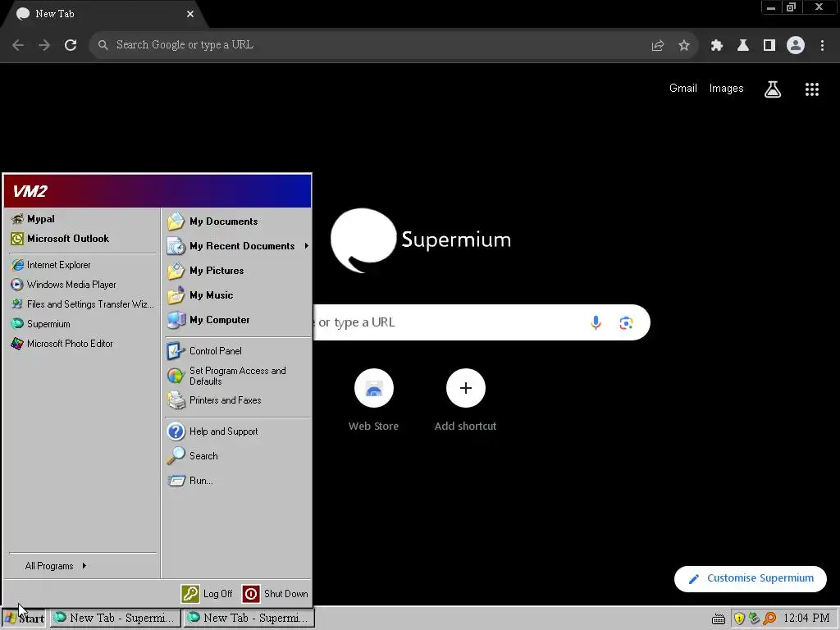
Task: Click the security shield tray icon
Action: point(739,619)
